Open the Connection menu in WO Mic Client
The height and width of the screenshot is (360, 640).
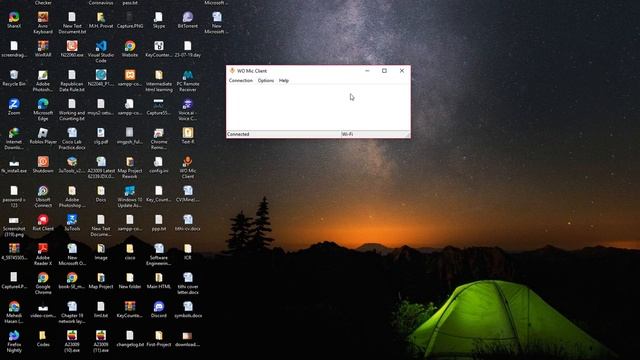coord(240,81)
